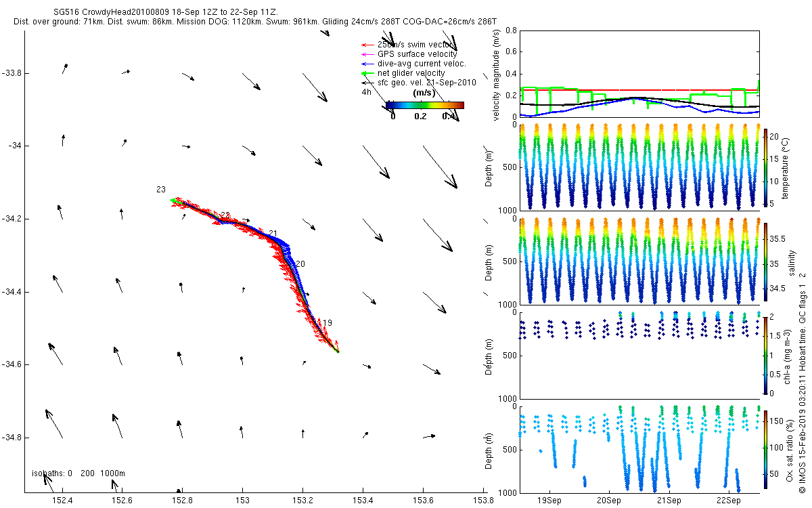Screen dimensions: 812x508
Task: Click the day '23' label at the track end
Action: [161, 190]
